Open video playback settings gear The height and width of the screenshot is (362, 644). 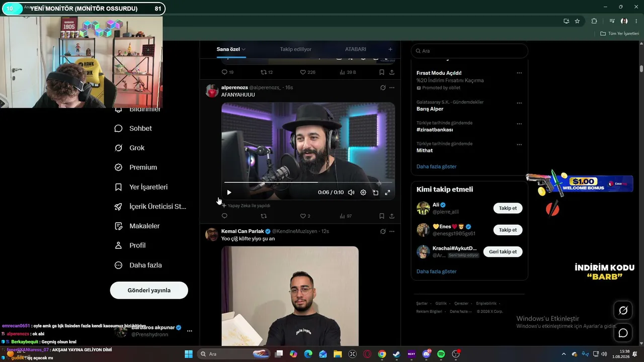(x=363, y=193)
